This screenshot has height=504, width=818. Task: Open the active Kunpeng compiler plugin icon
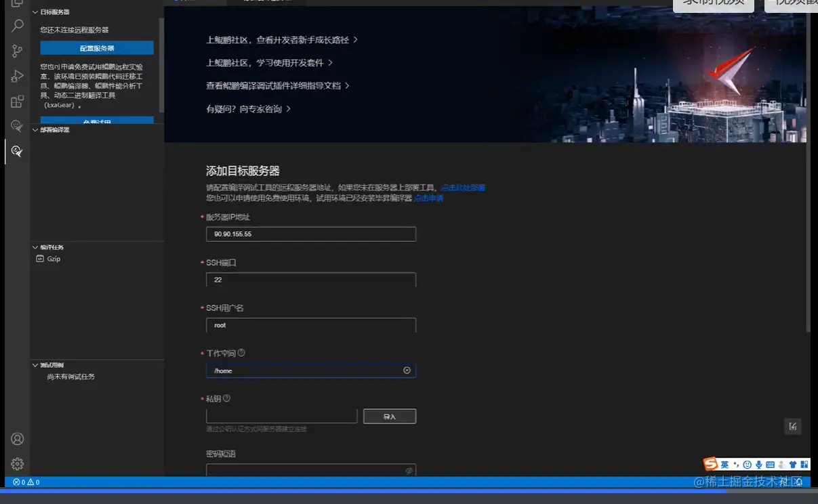tap(18, 151)
